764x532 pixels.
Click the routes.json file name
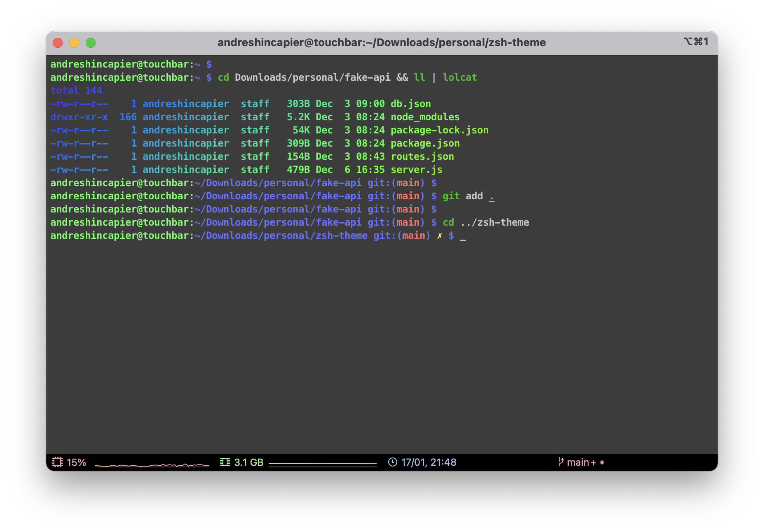click(422, 156)
